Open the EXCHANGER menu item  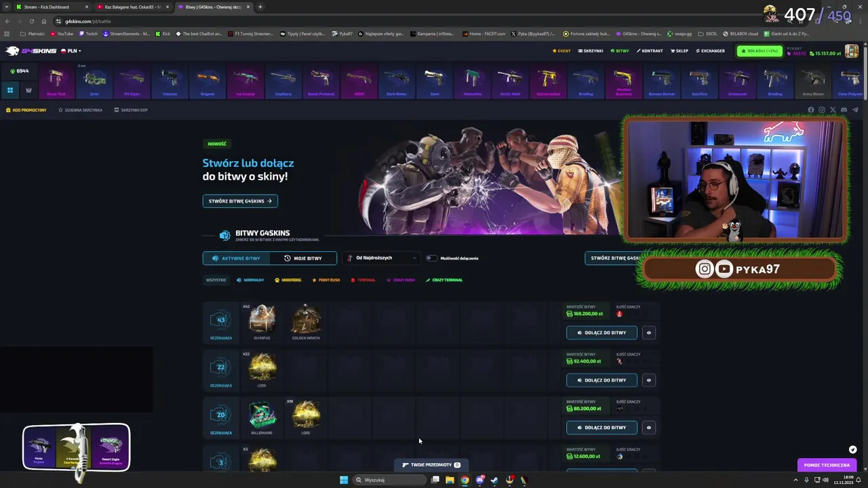710,51
